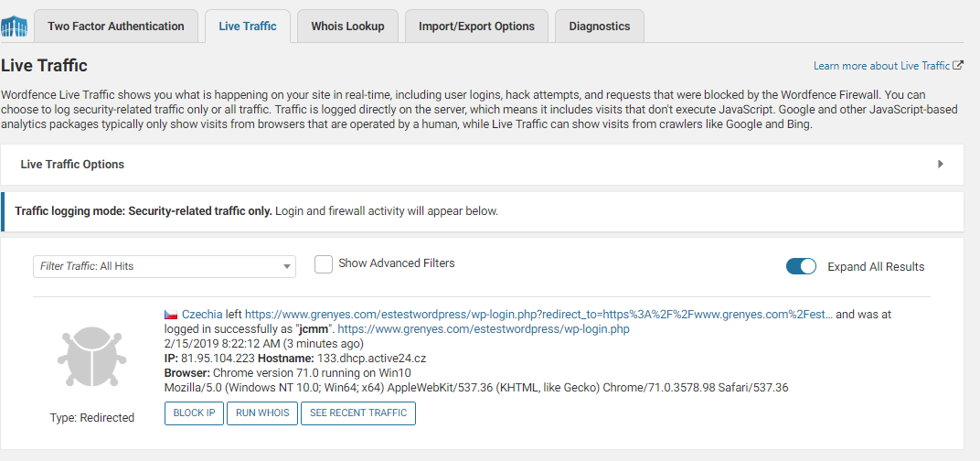
Task: Open the Filter Traffic dropdown
Action: pyautogui.click(x=165, y=266)
